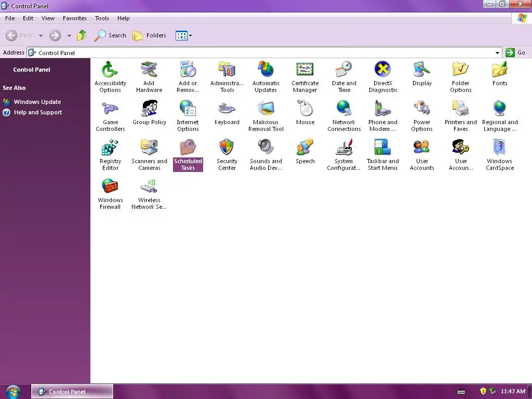The width and height of the screenshot is (532, 399).
Task: Click the system clock showing 11:47 AM
Action: pos(513,391)
